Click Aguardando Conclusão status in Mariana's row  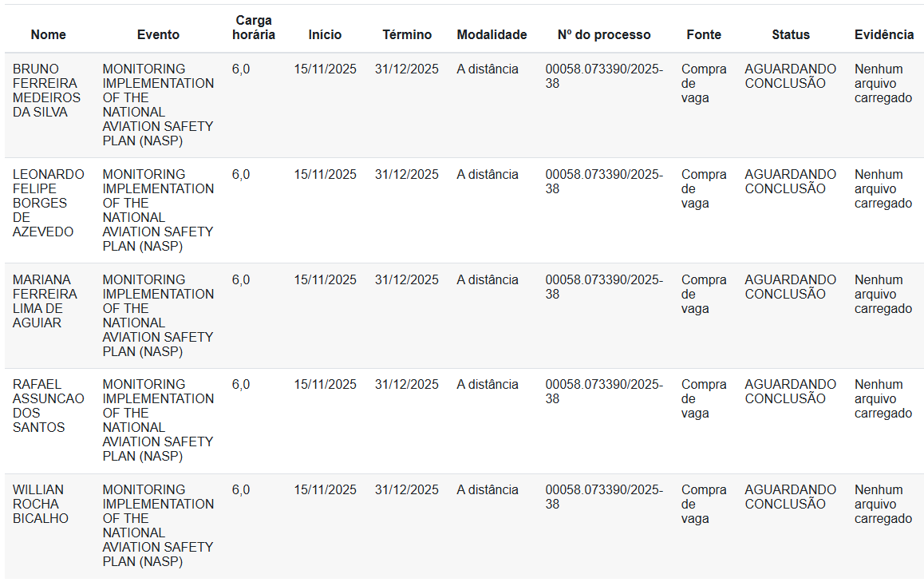point(790,287)
